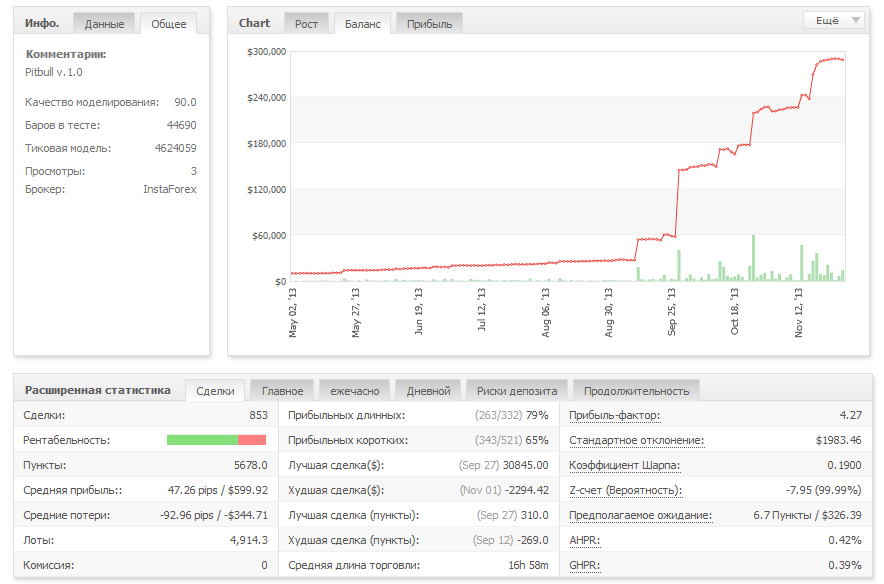Image resolution: width=884 pixels, height=584 pixels.
Task: Click the Прибыль-фактор label link
Action: [x=614, y=415]
